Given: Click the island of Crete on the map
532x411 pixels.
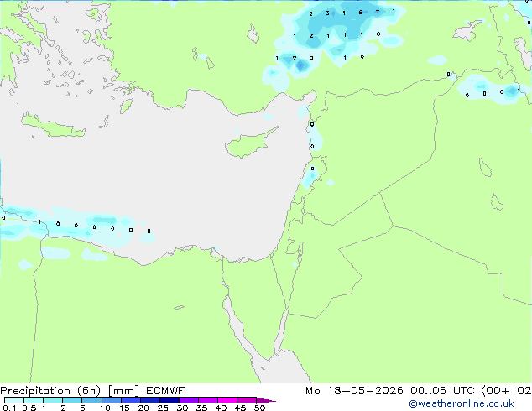Looking at the screenshot, I should [53, 126].
